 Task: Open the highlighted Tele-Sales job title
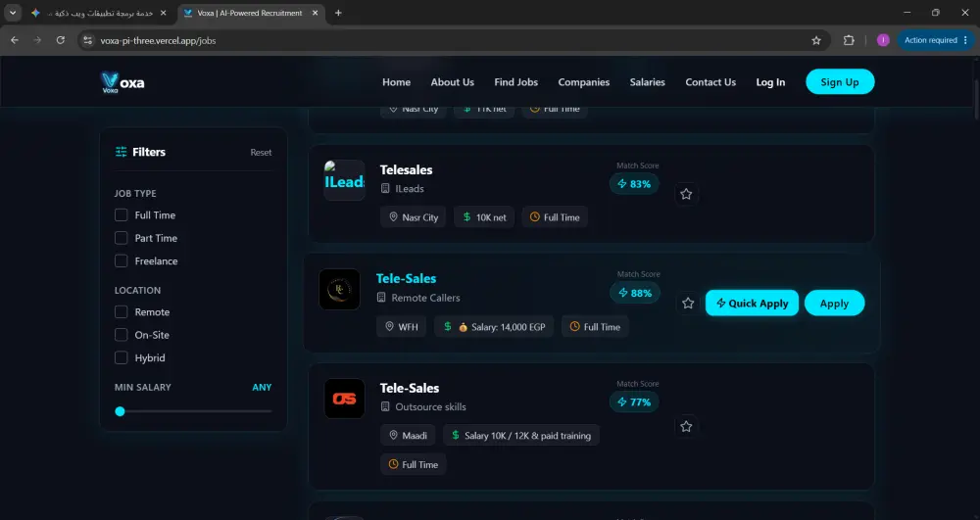pos(407,278)
